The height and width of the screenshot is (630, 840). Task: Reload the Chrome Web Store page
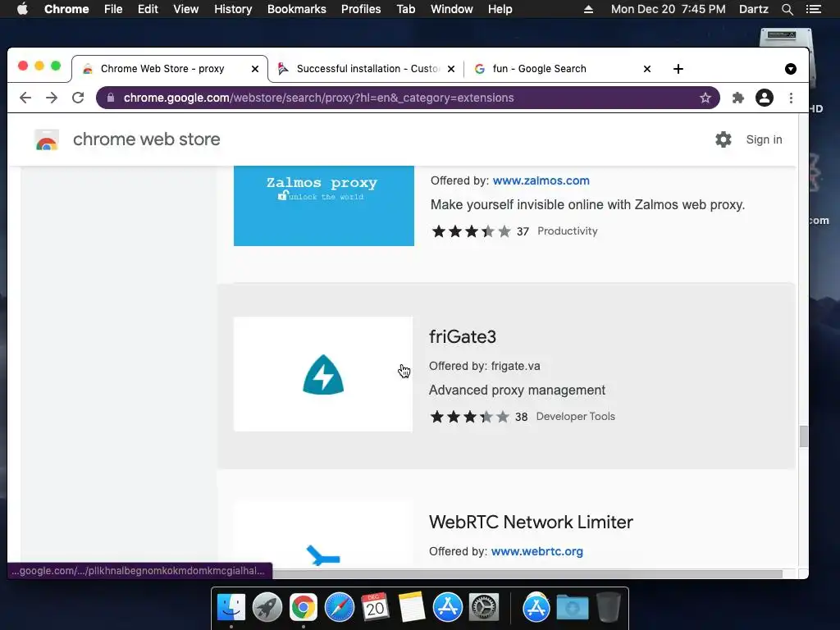78,98
